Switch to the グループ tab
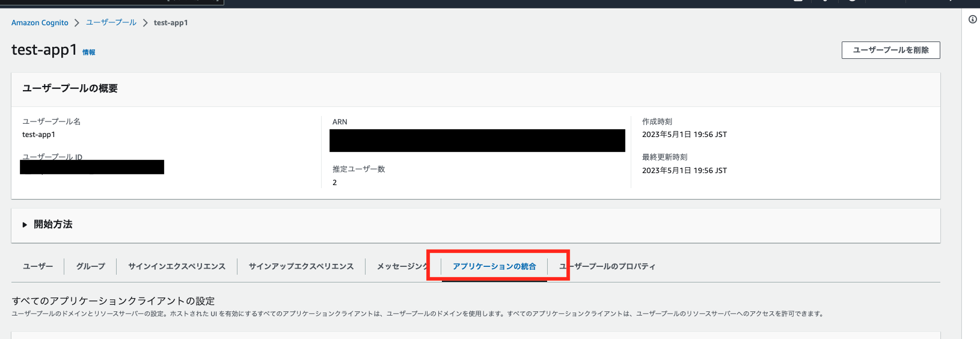Screen dimensions: 980x339 (91, 266)
